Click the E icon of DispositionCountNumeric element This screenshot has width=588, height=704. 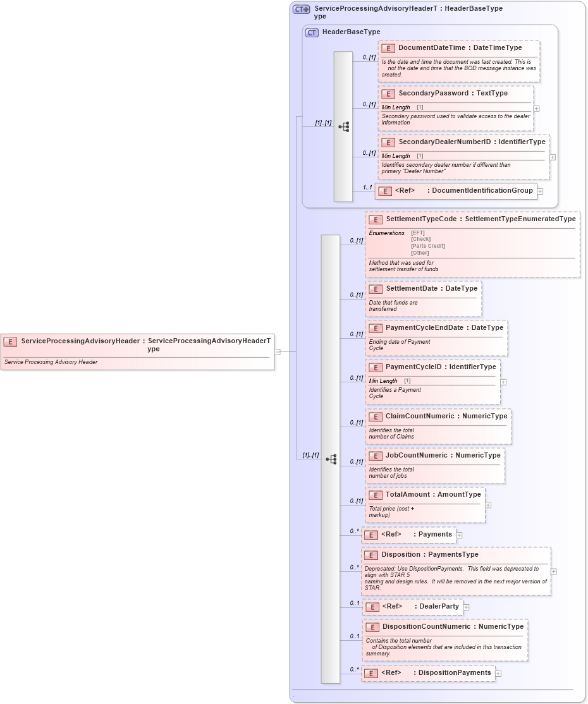point(373,627)
